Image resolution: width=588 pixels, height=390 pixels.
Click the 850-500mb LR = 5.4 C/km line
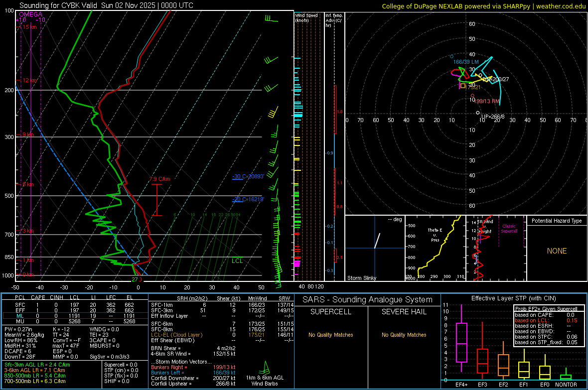(35, 376)
